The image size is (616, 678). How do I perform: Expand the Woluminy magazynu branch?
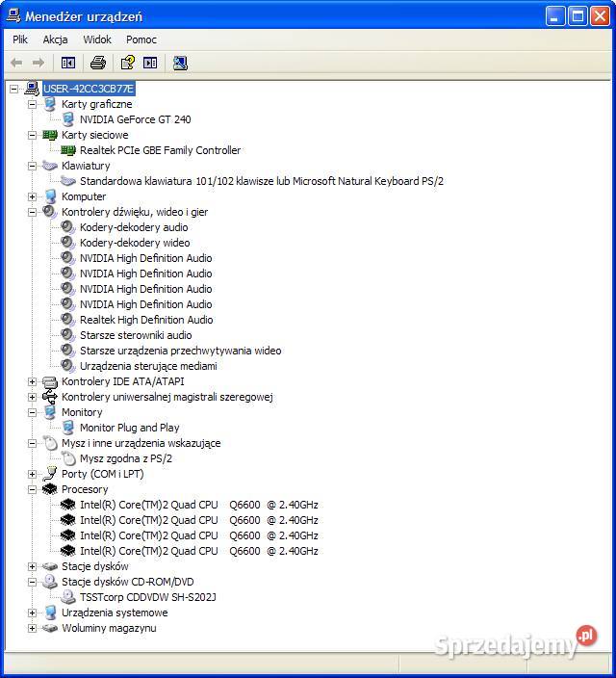32,628
